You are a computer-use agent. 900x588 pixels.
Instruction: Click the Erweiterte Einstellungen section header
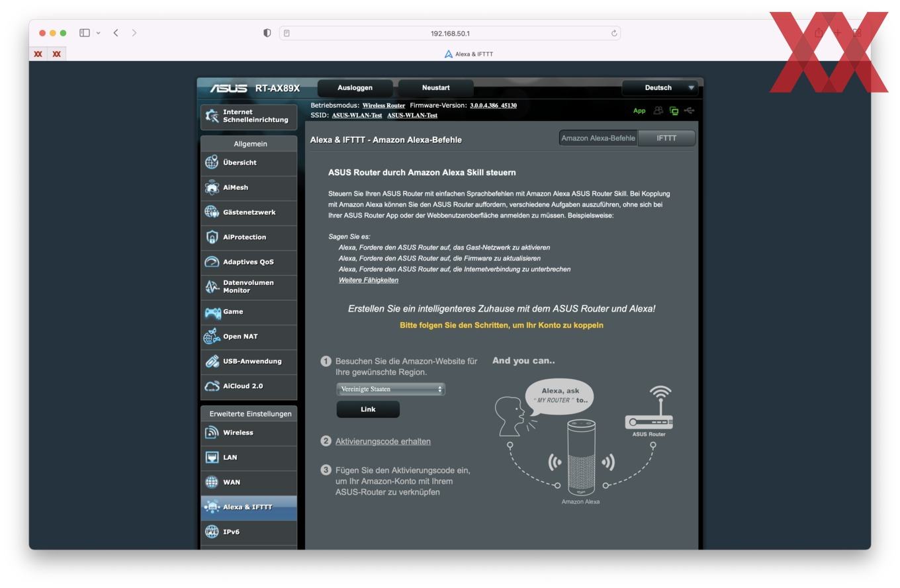tap(250, 414)
